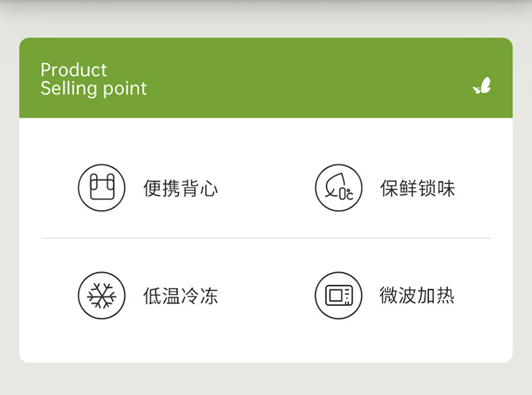532x395 pixels.
Task: Select the 保鲜 text
Action: pyautogui.click(x=399, y=188)
